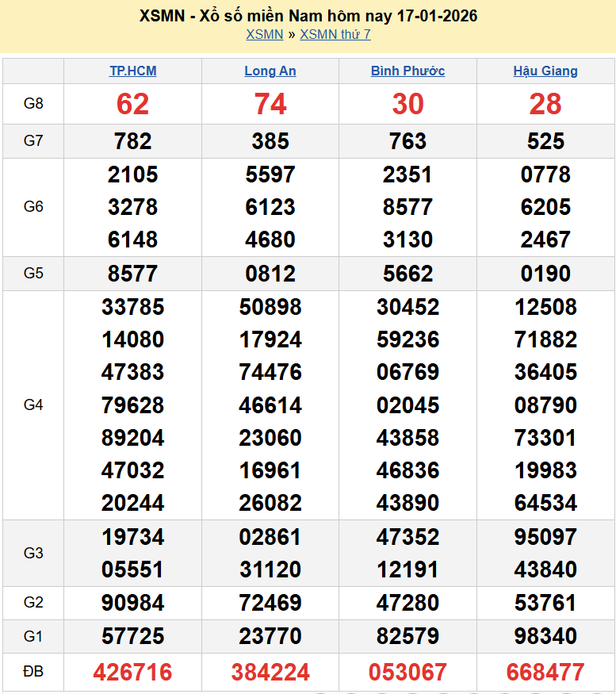Open the Bình Phước province link

click(407, 71)
